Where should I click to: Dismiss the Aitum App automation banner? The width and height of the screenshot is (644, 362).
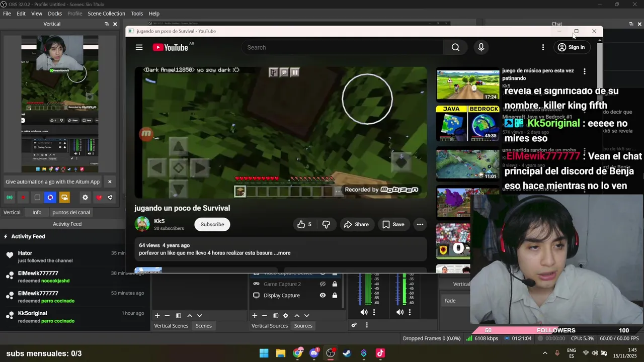[x=110, y=182]
